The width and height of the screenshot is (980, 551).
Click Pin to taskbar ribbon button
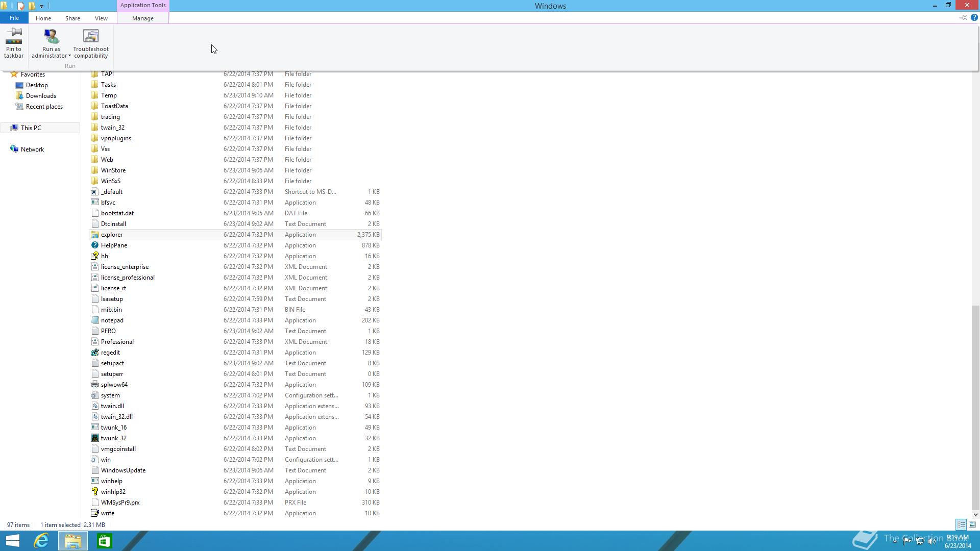(x=14, y=43)
